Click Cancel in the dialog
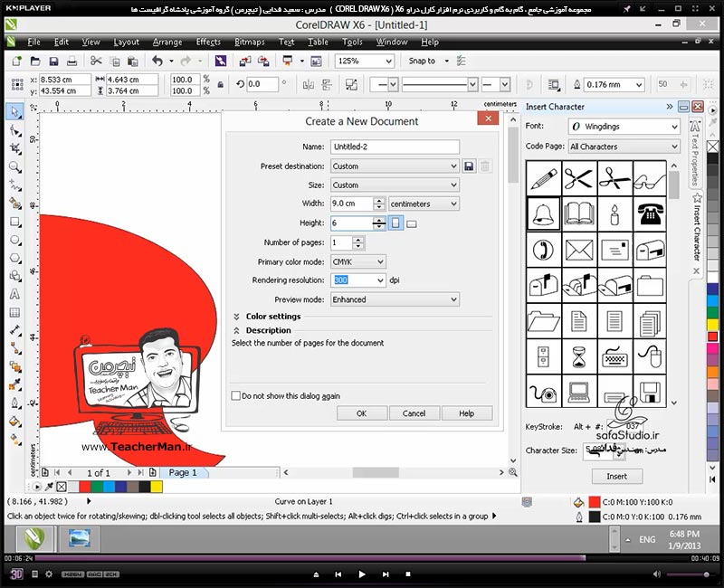724x588 pixels. [414, 413]
